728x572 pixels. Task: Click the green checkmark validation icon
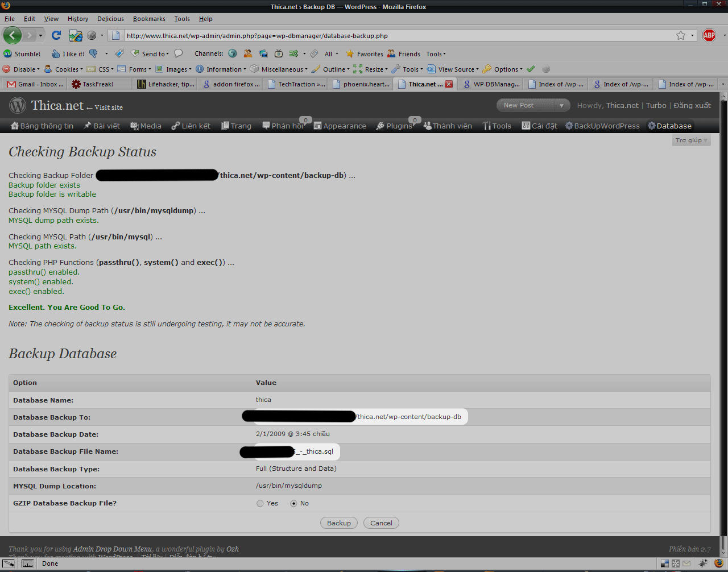531,69
